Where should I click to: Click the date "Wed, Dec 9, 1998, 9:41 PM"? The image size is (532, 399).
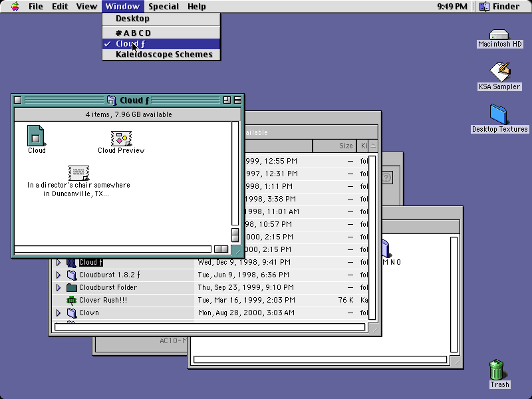pos(244,262)
